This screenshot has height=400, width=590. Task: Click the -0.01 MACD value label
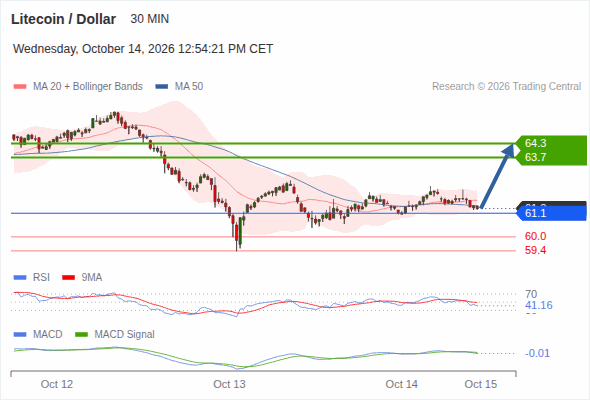[537, 353]
